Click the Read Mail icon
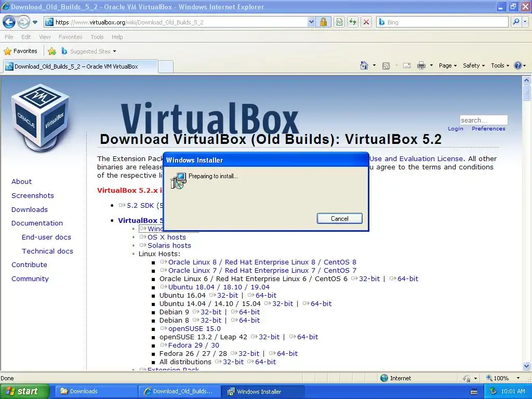Viewport: 532px width, 399px height. click(406, 65)
